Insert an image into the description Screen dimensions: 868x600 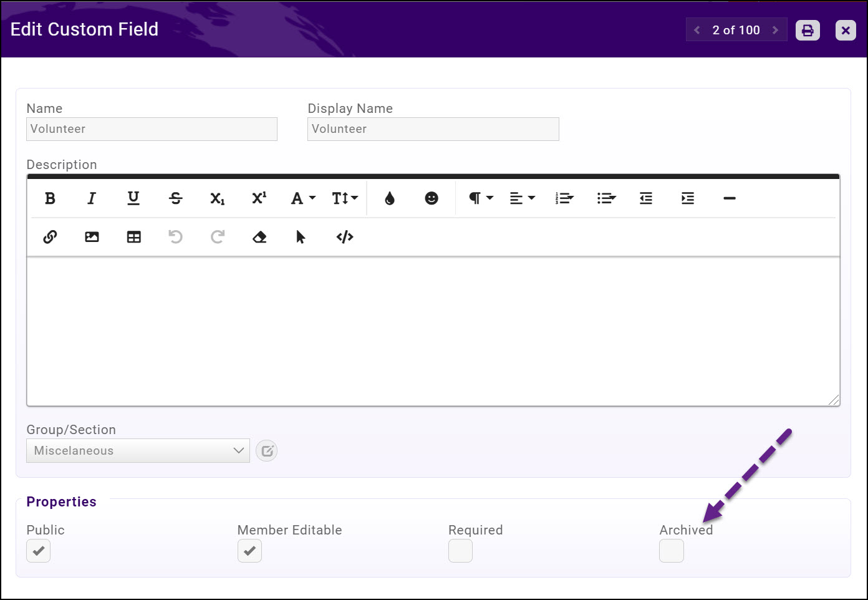92,237
